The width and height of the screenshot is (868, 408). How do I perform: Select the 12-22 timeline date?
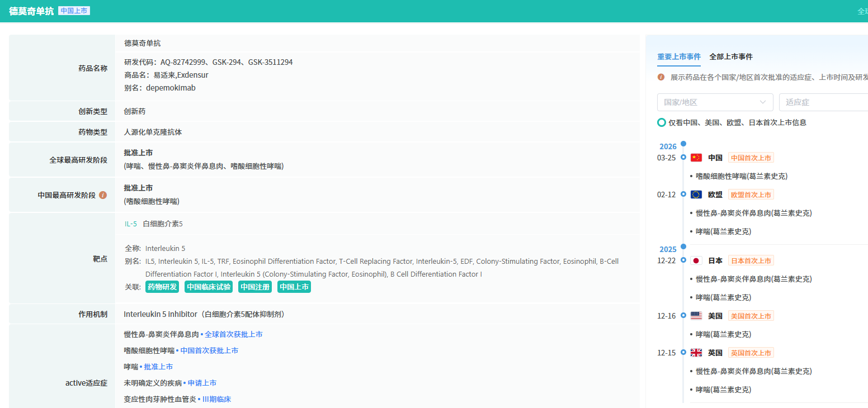pyautogui.click(x=667, y=260)
